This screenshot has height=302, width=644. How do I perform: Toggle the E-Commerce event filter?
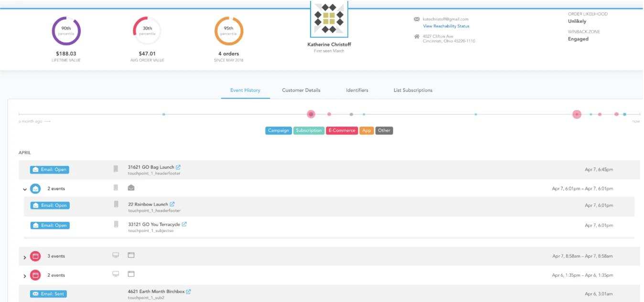pyautogui.click(x=342, y=130)
